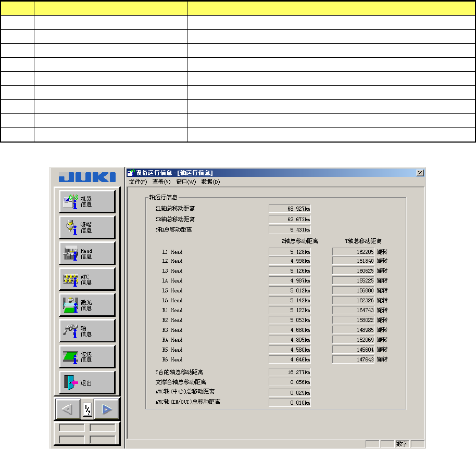476x449 pixels.
Task: Open the 窗口(W) menu
Action: (186, 182)
